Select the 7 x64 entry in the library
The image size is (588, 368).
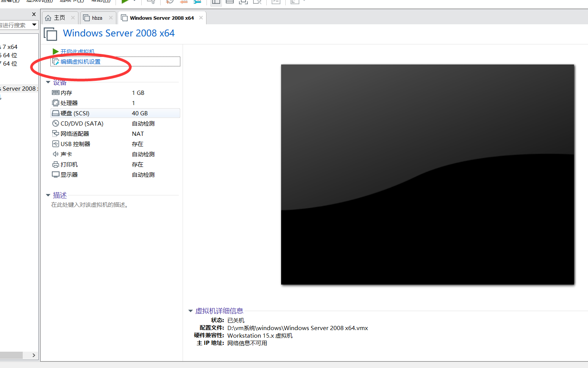pos(9,47)
